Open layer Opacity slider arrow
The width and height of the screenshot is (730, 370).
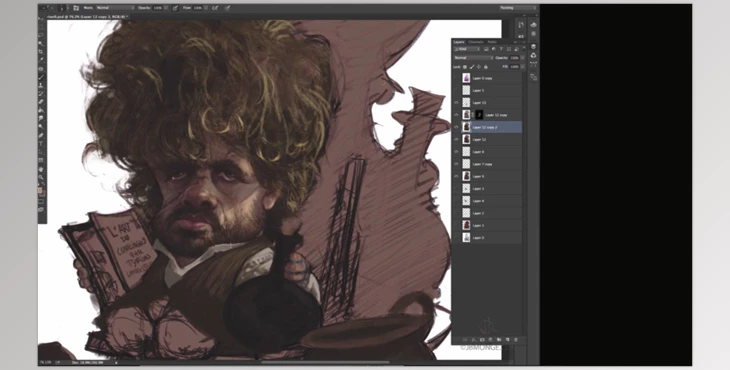(x=522, y=58)
